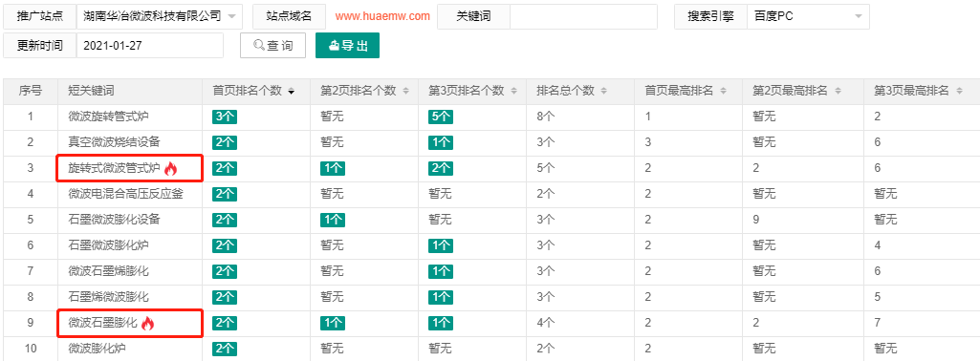This screenshot has width=980, height=361.
Task: Click 5个 total for 旋转式微波管式炉
Action: pyautogui.click(x=546, y=168)
